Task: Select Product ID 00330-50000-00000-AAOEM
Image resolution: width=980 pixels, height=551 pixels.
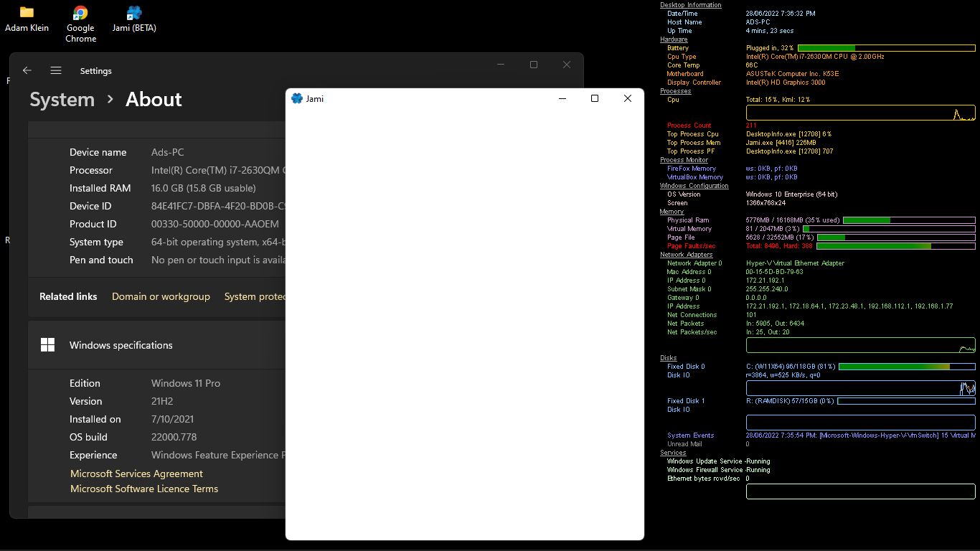Action: tap(215, 224)
